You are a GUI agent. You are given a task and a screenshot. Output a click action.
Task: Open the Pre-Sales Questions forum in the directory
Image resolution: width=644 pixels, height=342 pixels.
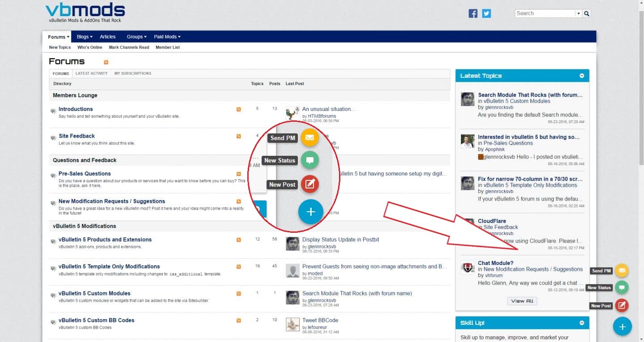(85, 174)
